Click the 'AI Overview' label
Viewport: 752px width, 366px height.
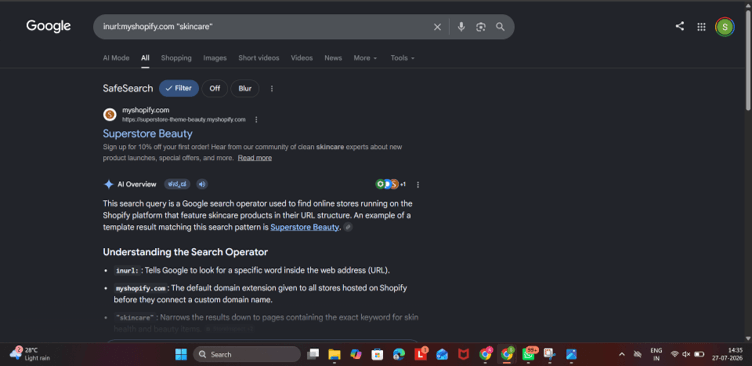pyautogui.click(x=137, y=184)
